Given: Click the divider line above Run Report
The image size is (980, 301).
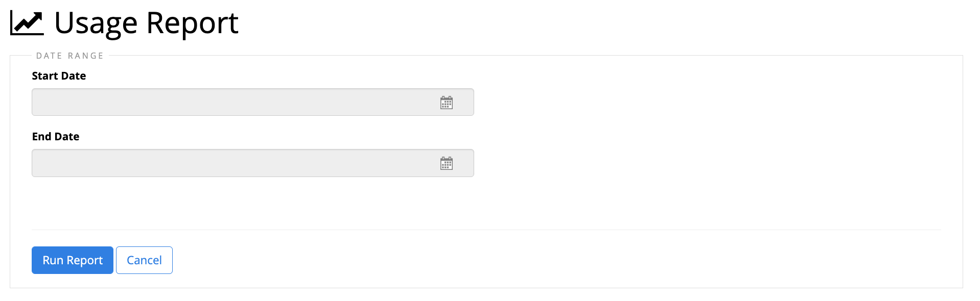Looking at the screenshot, I should [x=486, y=230].
